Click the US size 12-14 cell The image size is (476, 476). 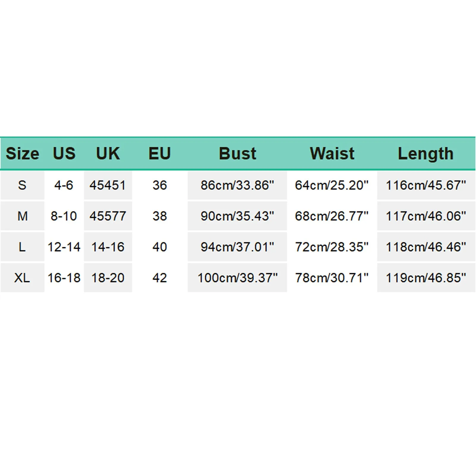pos(64,247)
